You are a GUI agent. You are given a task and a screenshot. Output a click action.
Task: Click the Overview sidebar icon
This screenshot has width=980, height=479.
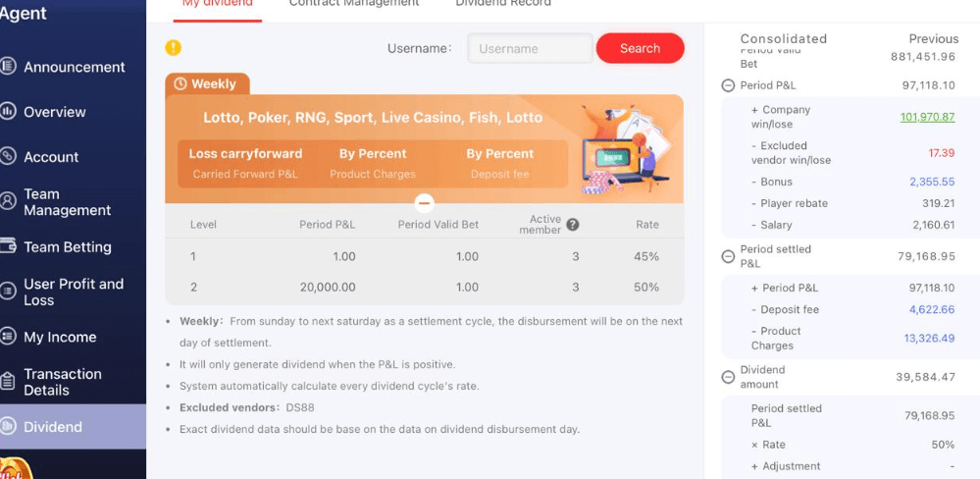coord(9,112)
